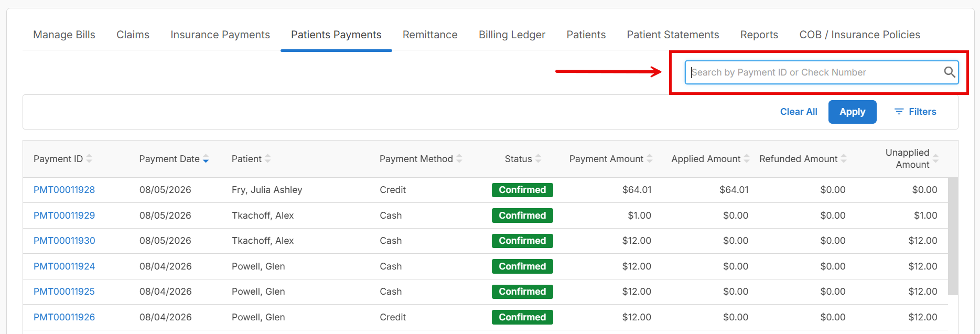This screenshot has width=980, height=334.
Task: Click Powell, Glen in PMT00011924 row
Action: tap(258, 266)
